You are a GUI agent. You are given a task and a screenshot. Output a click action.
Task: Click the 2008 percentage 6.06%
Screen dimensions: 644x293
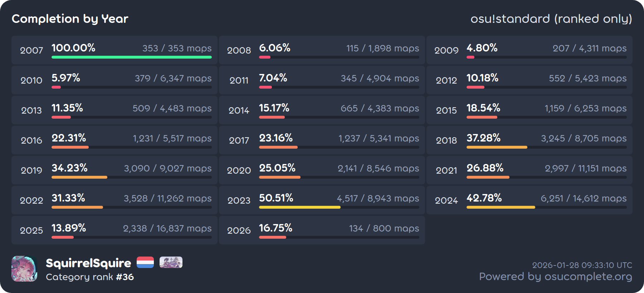point(274,48)
